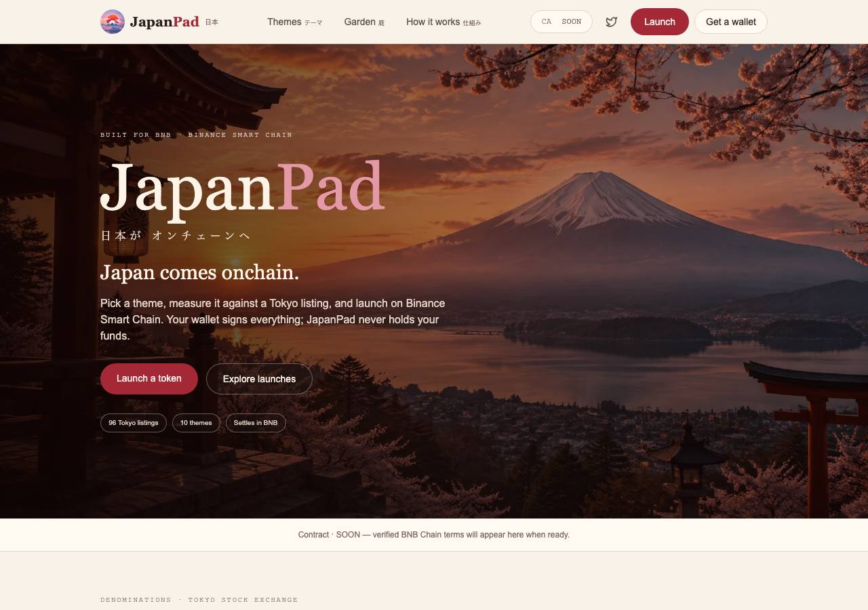The height and width of the screenshot is (610, 868).
Task: Click the CA SOON contract pill
Action: point(561,22)
